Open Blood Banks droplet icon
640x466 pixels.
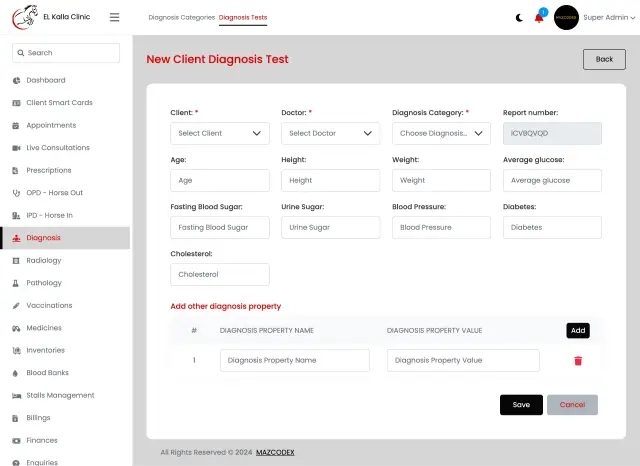tap(16, 373)
